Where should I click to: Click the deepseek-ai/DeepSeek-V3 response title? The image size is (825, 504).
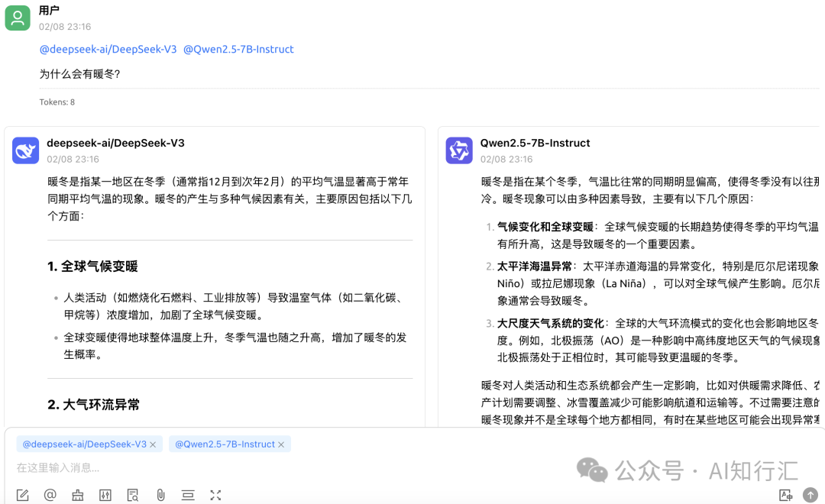tap(116, 143)
